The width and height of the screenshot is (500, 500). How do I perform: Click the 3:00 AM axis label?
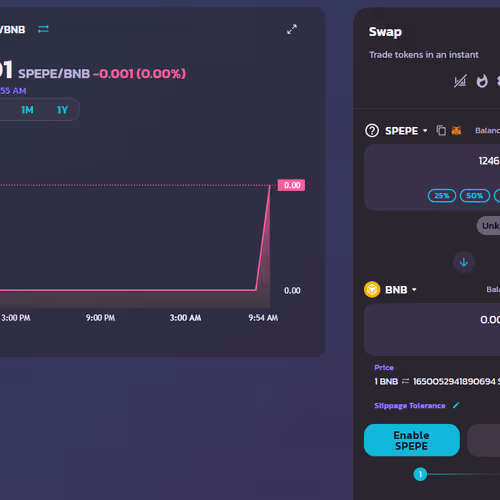tap(185, 318)
